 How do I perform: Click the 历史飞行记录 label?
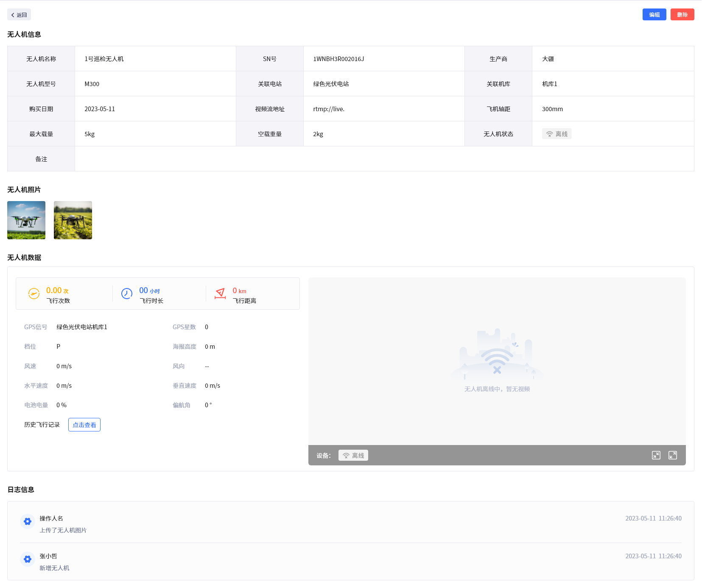[42, 425]
